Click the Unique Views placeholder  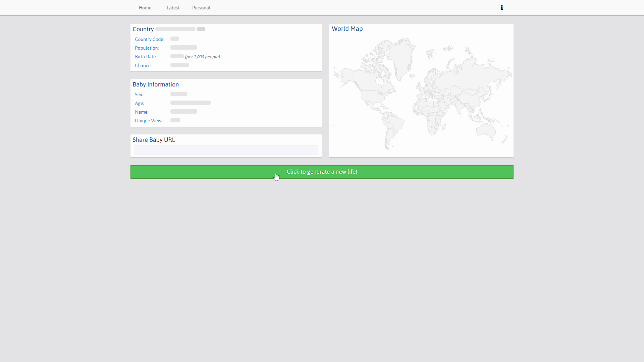(x=175, y=120)
